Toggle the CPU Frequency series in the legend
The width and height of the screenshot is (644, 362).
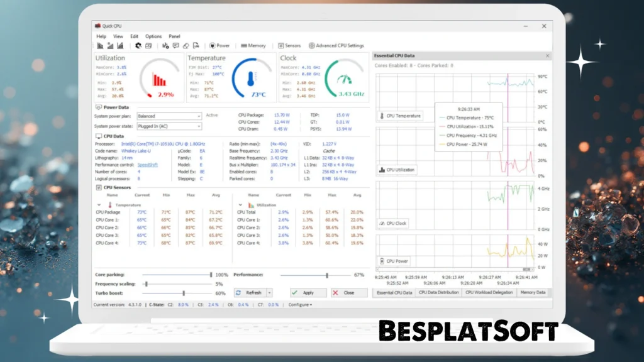pyautogui.click(x=469, y=136)
